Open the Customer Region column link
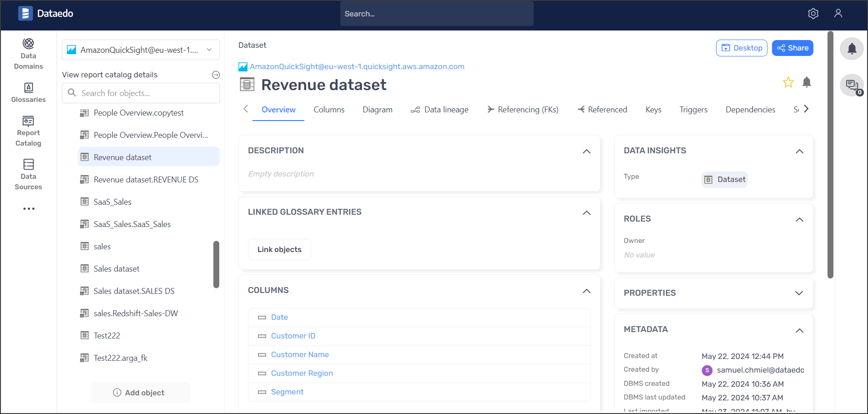Image resolution: width=868 pixels, height=414 pixels. click(x=302, y=374)
